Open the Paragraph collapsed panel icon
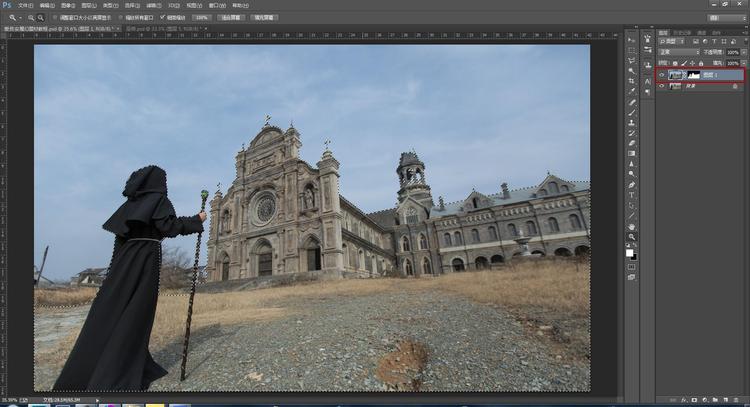Image resolution: width=750 pixels, height=407 pixels. [x=648, y=92]
